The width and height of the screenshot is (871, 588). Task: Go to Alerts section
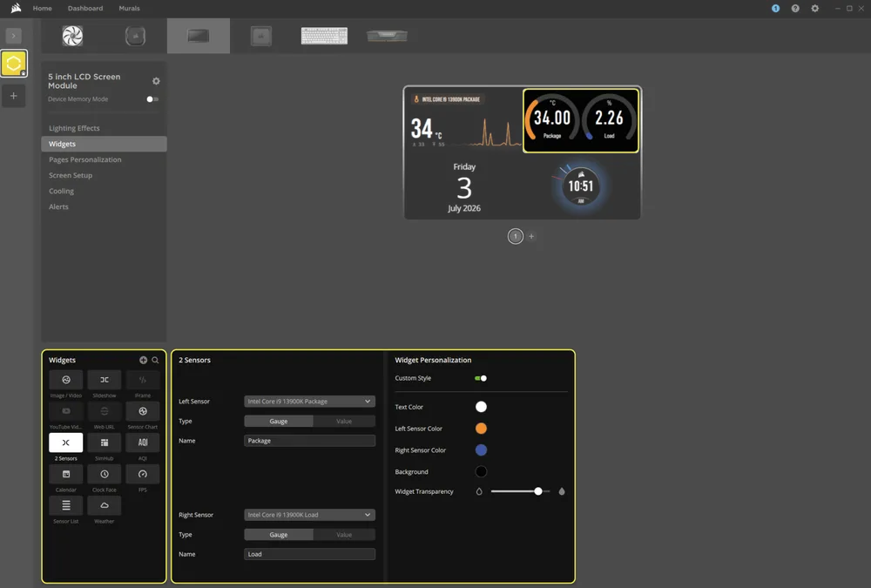click(x=104, y=206)
